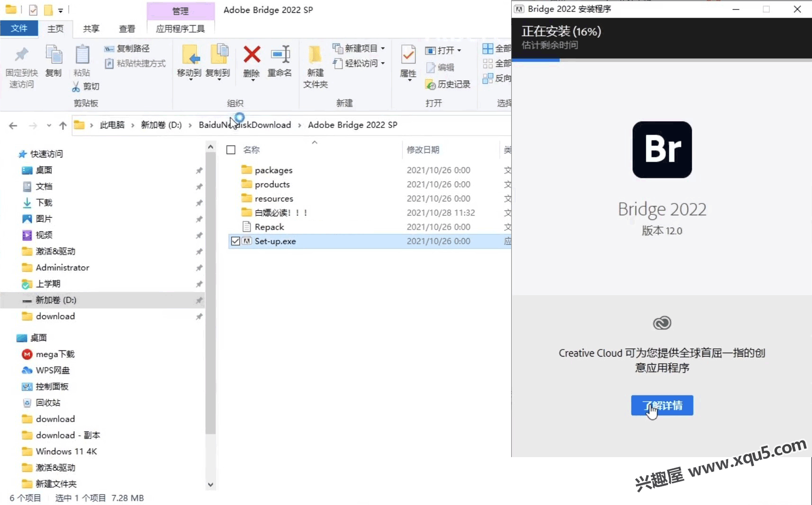This screenshot has height=505, width=812.
Task: Click the navigation pane scroll down arrow
Action: 211,485
